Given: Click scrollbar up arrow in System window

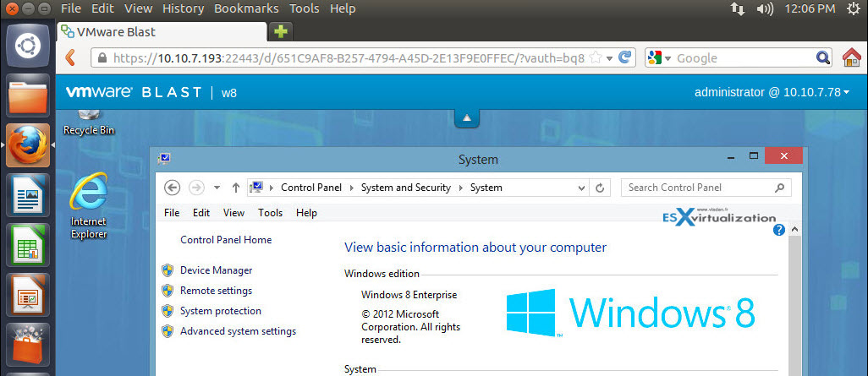Looking at the screenshot, I should [x=794, y=230].
